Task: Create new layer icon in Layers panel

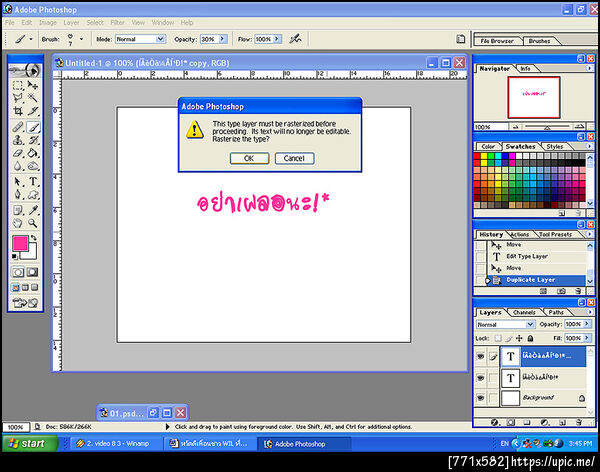Action: 562,422
